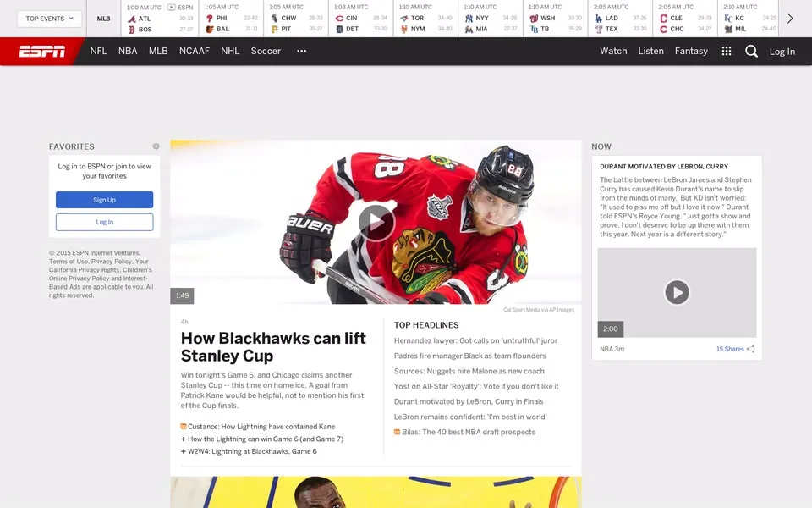Screen dimensions: 812x508
Task: Open the Soccer menu
Action: 266,51
